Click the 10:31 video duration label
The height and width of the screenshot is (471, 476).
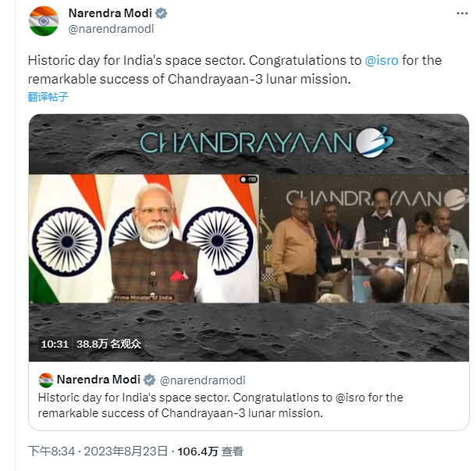pos(55,344)
